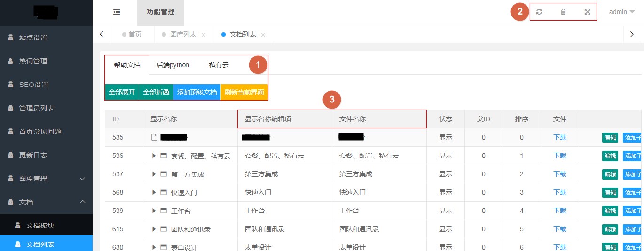Click the trash can icon in header
The width and height of the screenshot is (644, 251).
pos(563,12)
